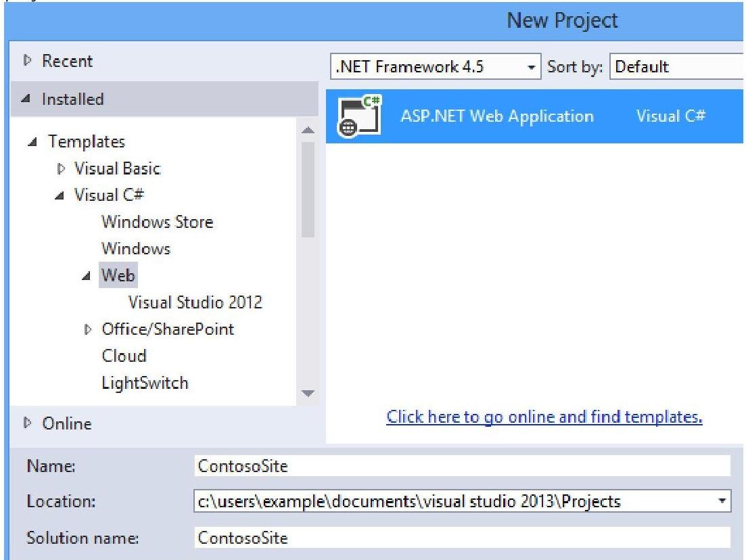Click the ASP.NET Web Application template icon
Viewport: 746px width, 560px height.
[359, 117]
